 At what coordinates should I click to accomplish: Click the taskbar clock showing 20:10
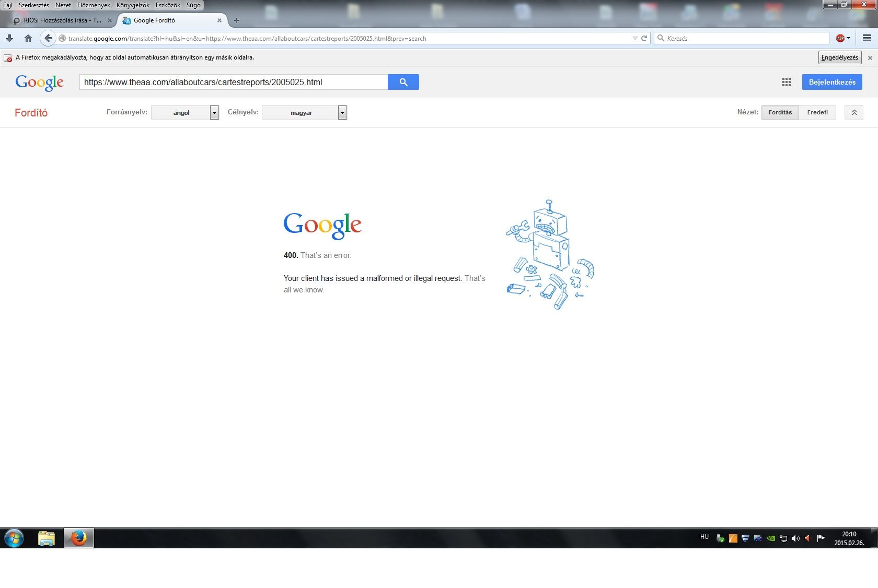point(849,538)
